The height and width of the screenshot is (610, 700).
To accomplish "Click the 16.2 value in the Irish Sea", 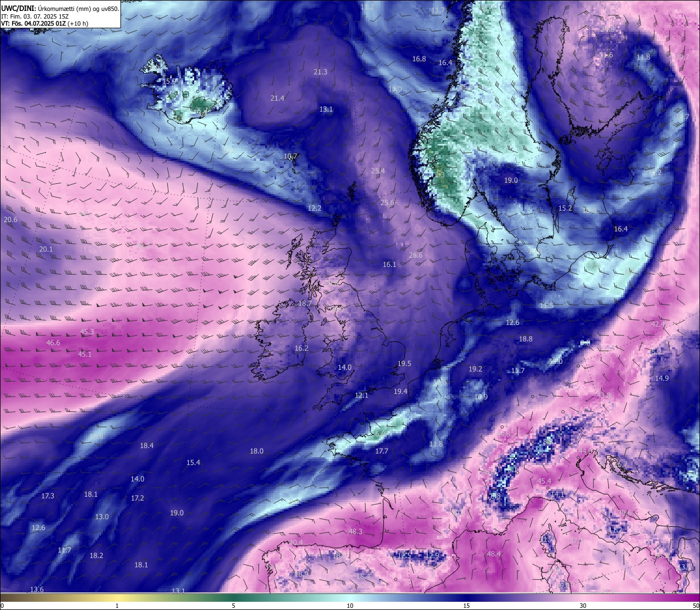I will click(301, 348).
